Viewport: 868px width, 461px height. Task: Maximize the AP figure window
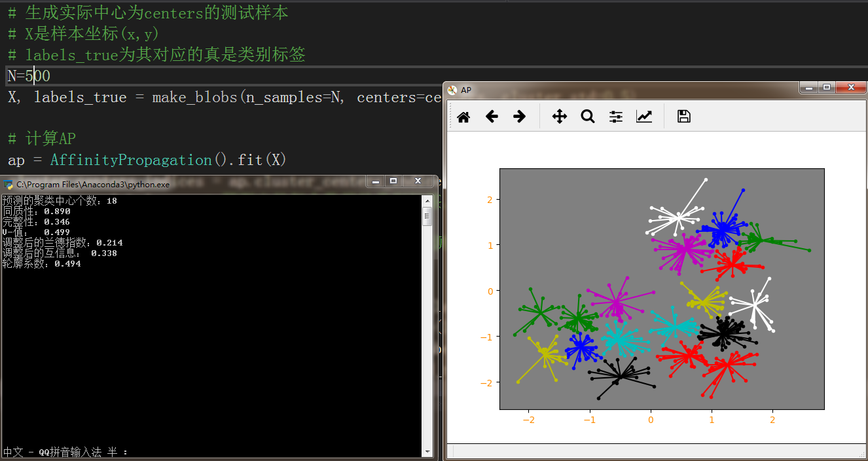pos(826,88)
